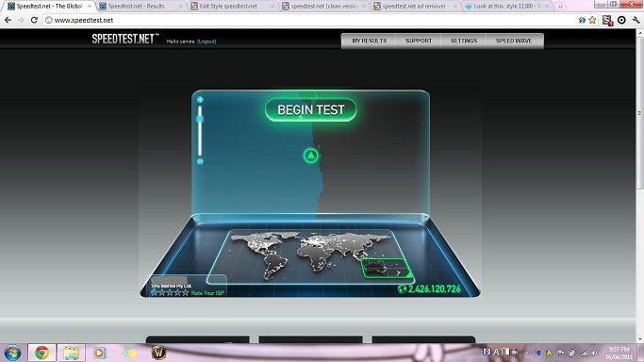Click the BEGIN TEST button
This screenshot has height=362, width=644.
311,110
